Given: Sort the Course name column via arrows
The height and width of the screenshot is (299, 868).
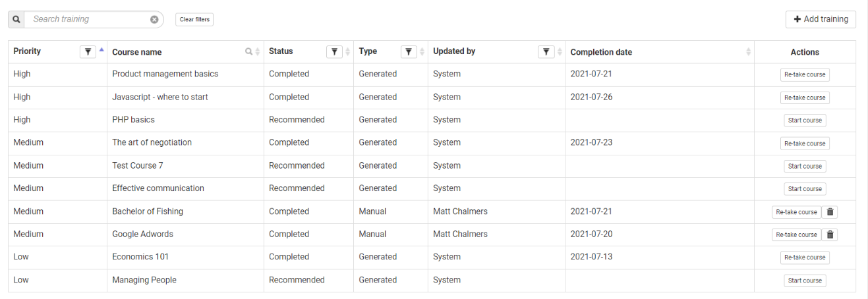Looking at the screenshot, I should coord(258,52).
